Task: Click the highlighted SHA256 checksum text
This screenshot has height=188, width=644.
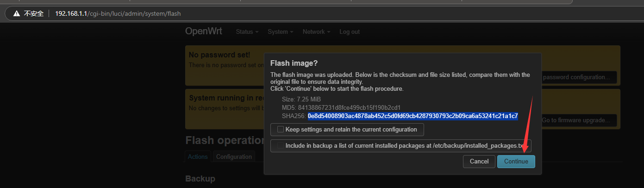Action: pos(413,116)
